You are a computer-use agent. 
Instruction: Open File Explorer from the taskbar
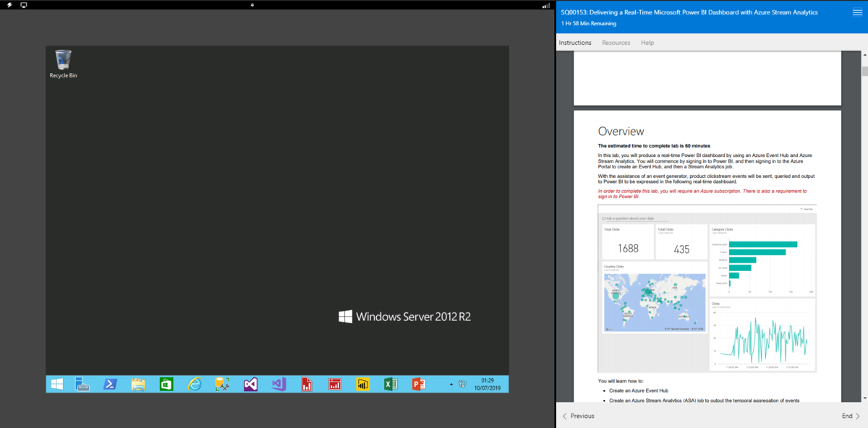[138, 384]
